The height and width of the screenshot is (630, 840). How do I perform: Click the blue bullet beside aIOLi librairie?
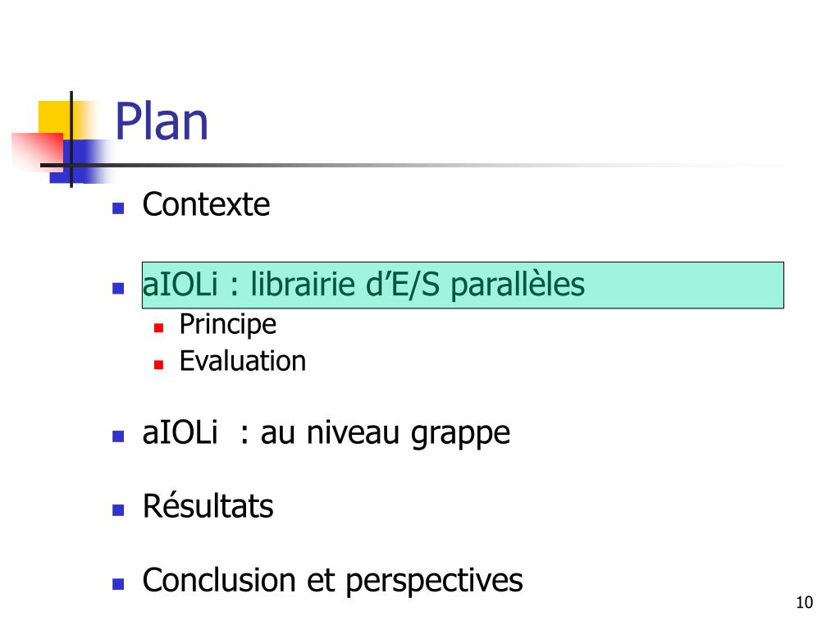click(x=118, y=288)
